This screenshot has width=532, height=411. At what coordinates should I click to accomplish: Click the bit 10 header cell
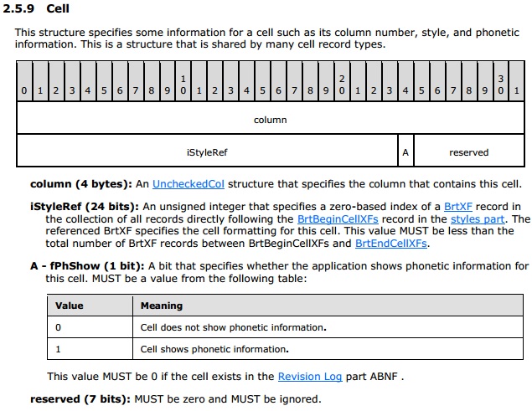[x=183, y=81]
